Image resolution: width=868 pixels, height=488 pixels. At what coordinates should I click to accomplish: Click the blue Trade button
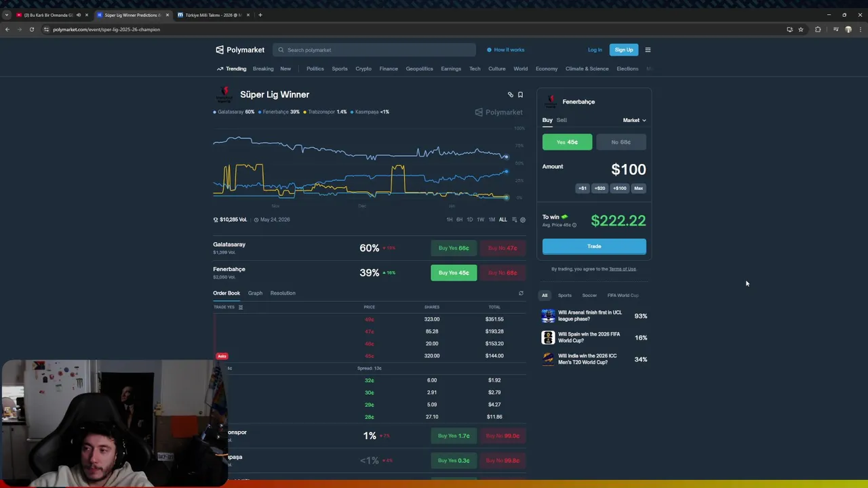click(594, 246)
